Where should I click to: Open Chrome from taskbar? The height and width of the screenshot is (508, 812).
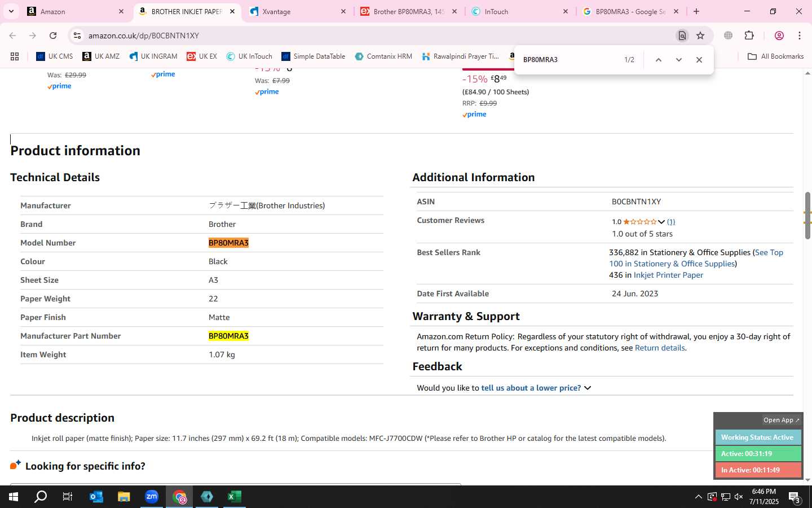coord(179,497)
